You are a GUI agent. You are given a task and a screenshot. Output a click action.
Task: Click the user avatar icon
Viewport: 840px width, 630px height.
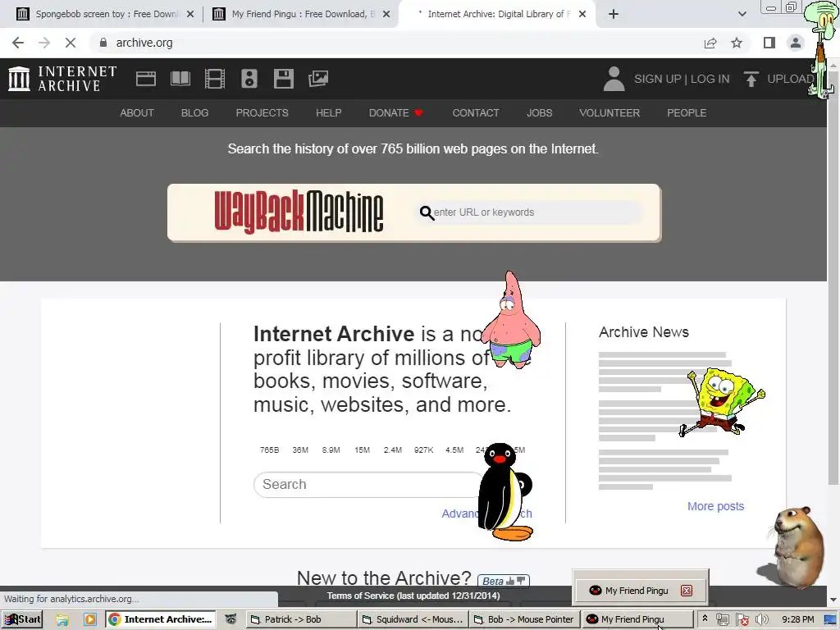614,79
